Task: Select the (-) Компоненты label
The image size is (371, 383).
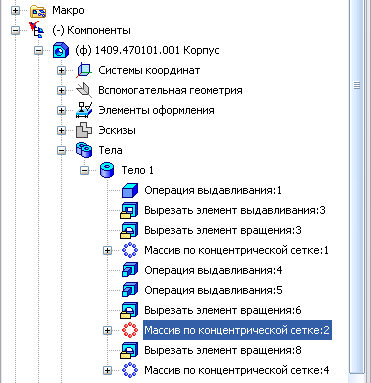Action: pyautogui.click(x=91, y=31)
